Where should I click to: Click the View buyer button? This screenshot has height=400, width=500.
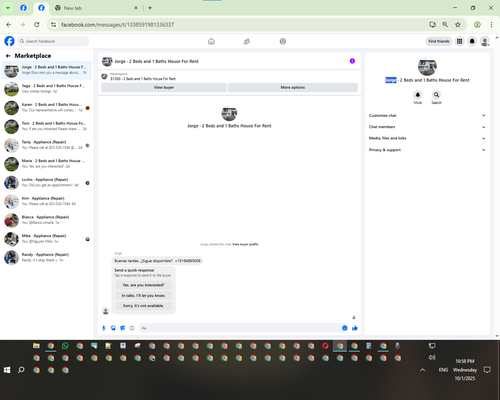click(x=164, y=87)
